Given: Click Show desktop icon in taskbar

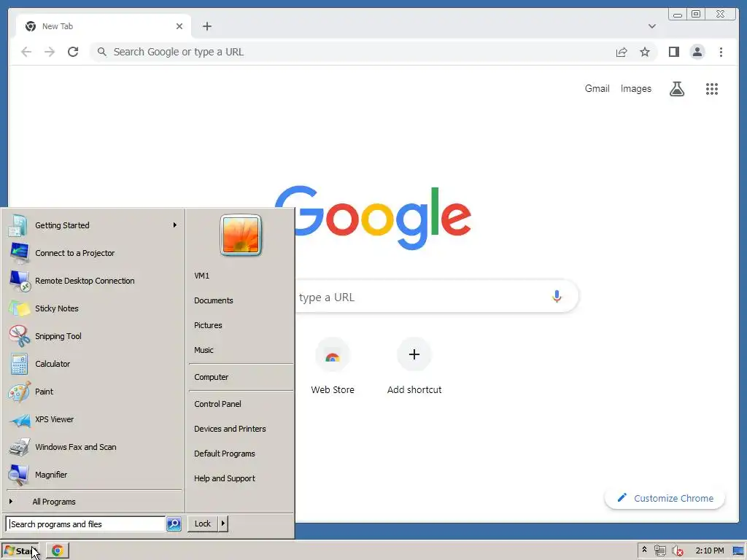Looking at the screenshot, I should 738,551.
